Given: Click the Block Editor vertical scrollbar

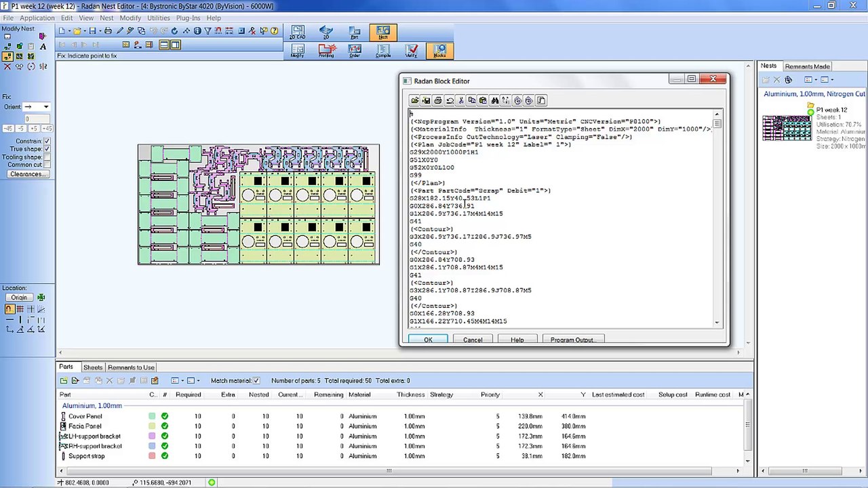Looking at the screenshot, I should coord(717,217).
